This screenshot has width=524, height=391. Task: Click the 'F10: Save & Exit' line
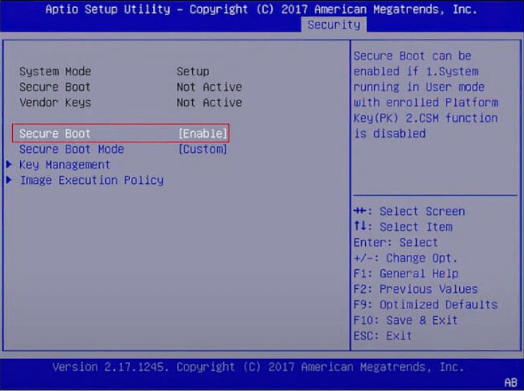(x=405, y=320)
